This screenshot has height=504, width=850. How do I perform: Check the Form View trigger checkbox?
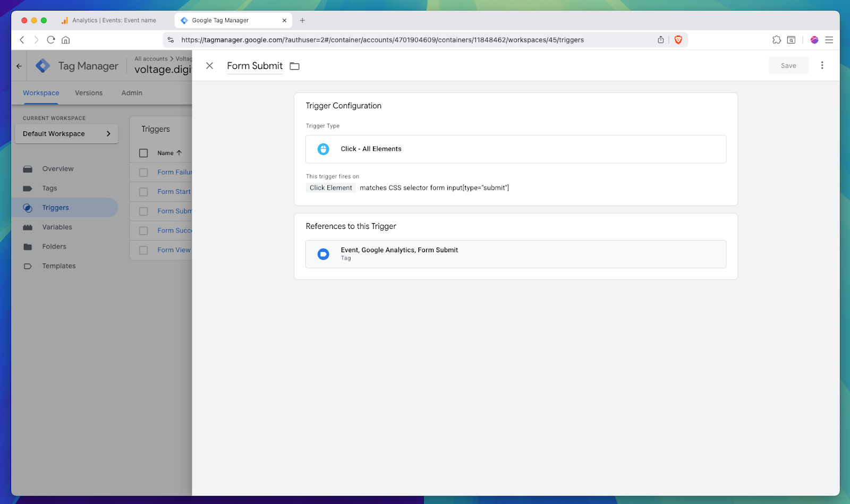click(143, 250)
